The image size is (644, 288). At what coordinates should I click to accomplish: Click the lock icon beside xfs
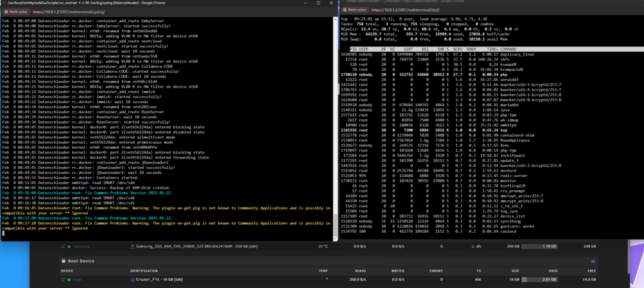472,247
